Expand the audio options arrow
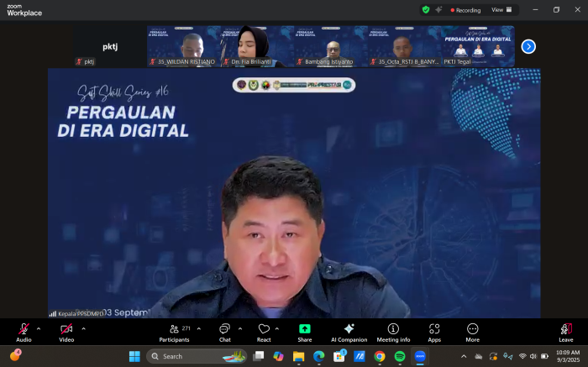The image size is (588, 367). point(39,328)
